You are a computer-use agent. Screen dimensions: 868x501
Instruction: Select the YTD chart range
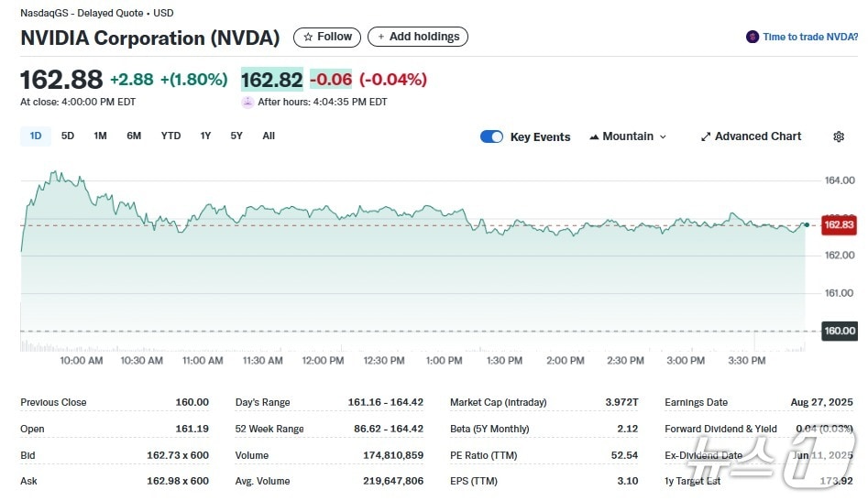(170, 136)
